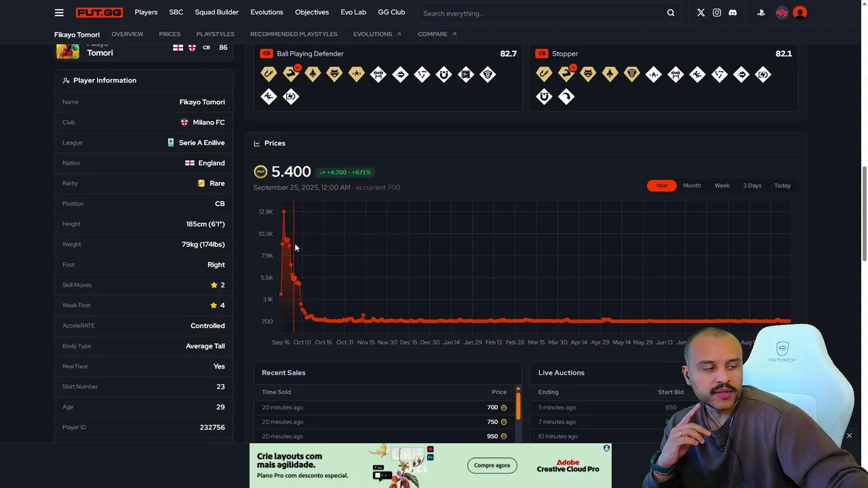Open the Objectives menu
Screen dimensions: 868x488
[x=312, y=12]
